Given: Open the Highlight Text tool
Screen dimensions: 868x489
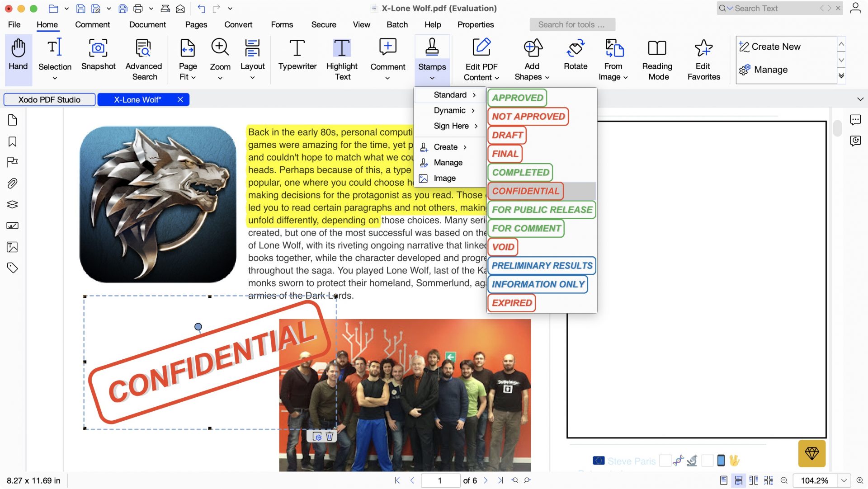Looking at the screenshot, I should coord(342,58).
